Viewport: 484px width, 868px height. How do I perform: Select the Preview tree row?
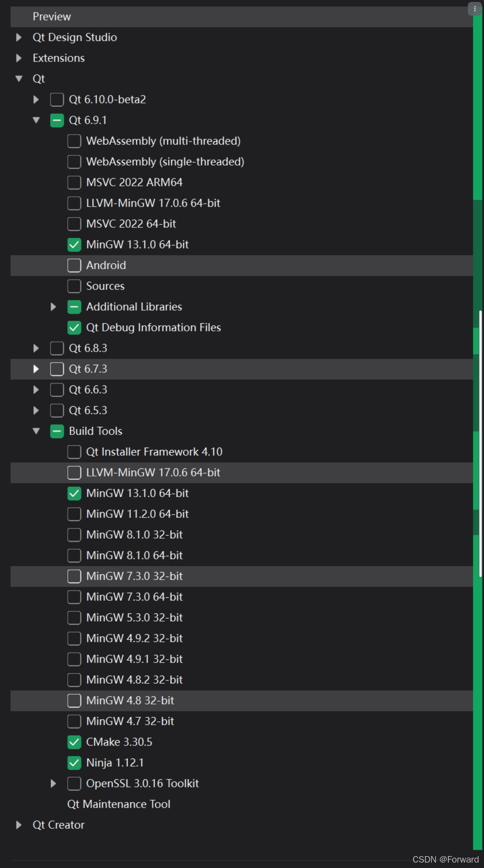click(x=242, y=17)
